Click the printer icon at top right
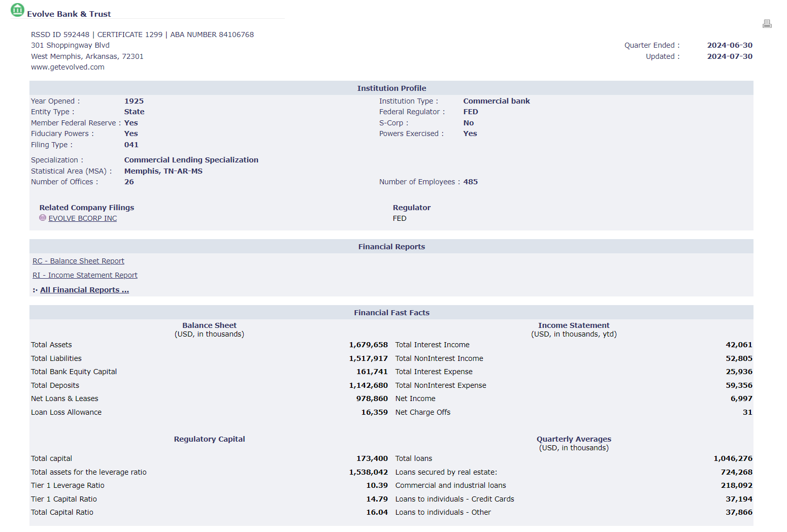 (x=767, y=23)
